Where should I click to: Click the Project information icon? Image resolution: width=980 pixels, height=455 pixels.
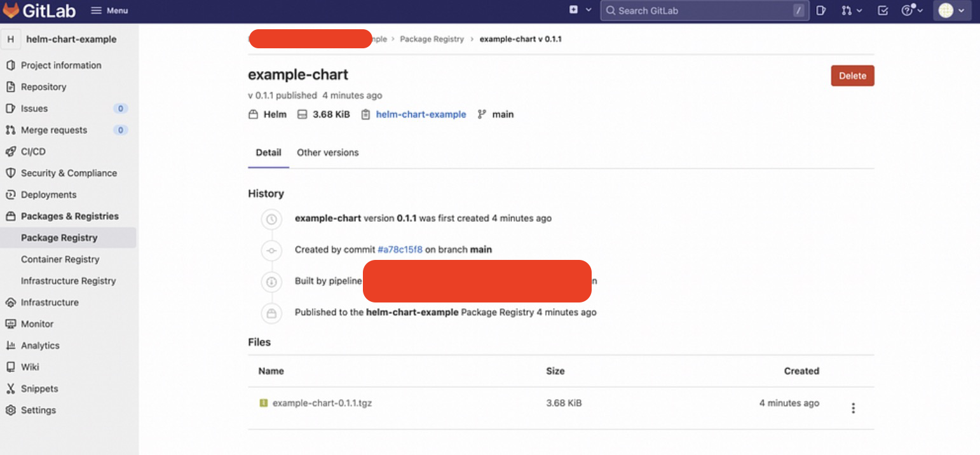(10, 65)
